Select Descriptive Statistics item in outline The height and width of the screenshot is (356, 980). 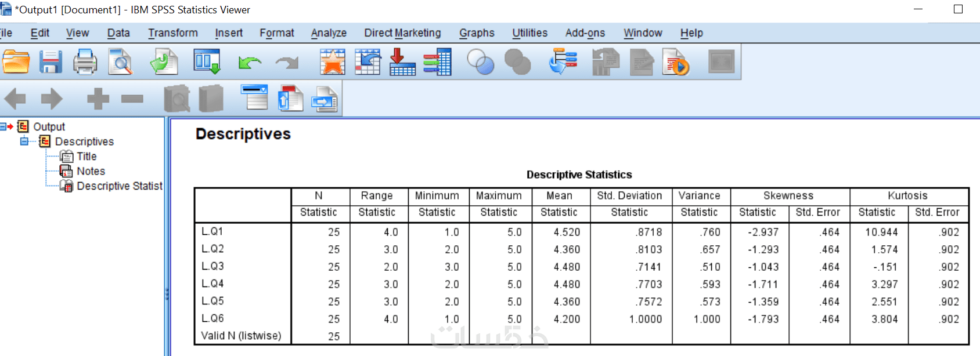119,186
